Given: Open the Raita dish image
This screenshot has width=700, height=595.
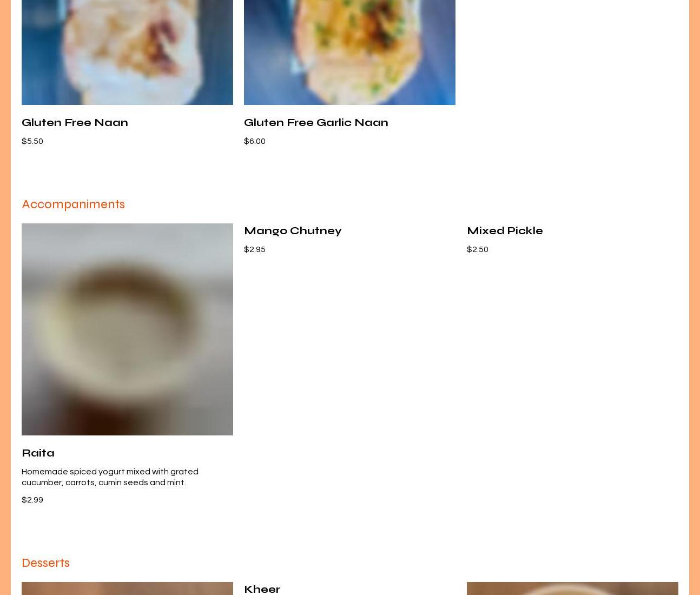Looking at the screenshot, I should pos(127,329).
